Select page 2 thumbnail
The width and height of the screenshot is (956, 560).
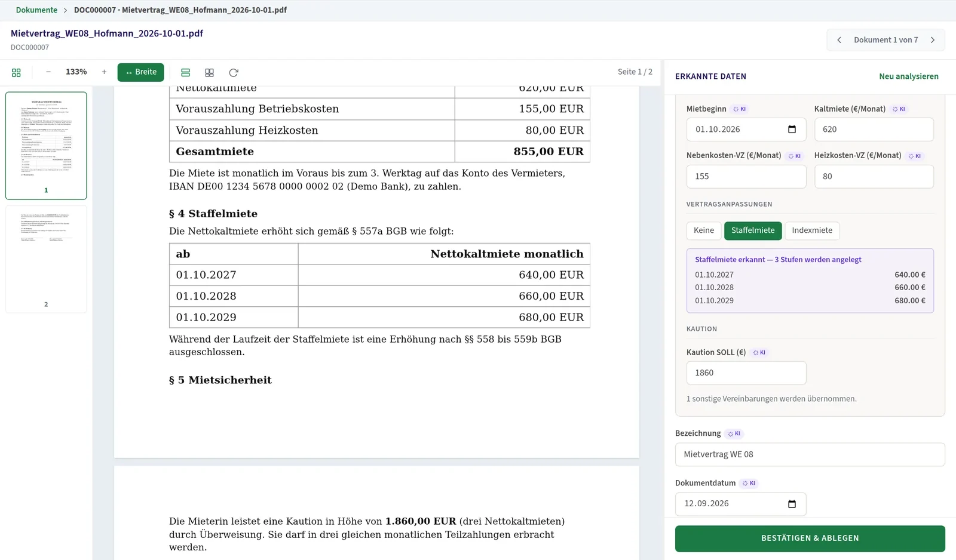click(x=46, y=259)
